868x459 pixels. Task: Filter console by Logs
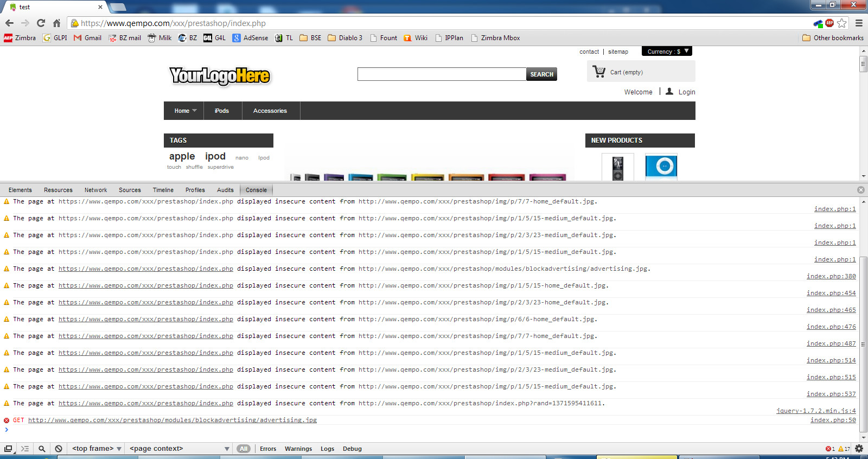[327, 449]
